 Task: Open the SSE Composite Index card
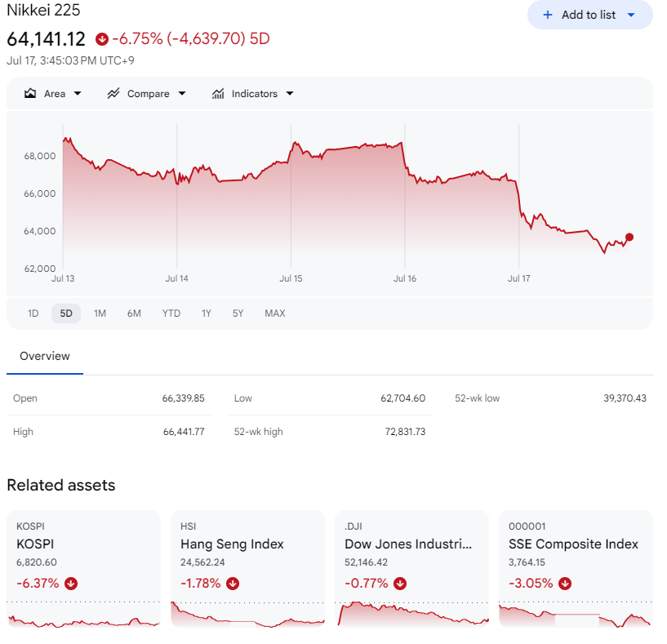(576, 569)
